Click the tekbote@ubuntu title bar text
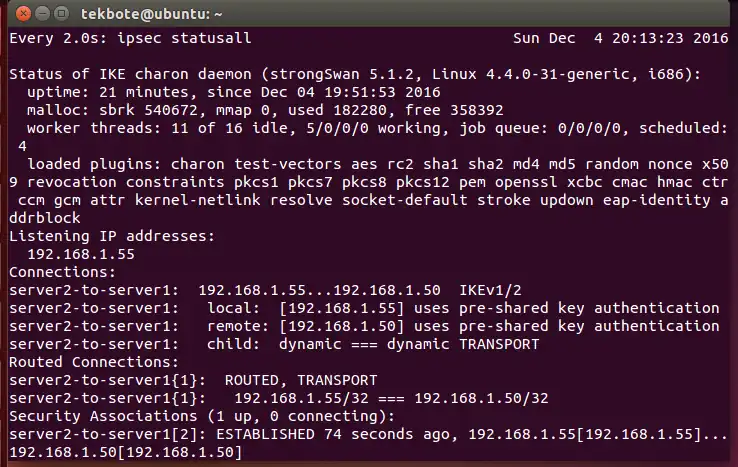The image size is (738, 467). point(153,13)
